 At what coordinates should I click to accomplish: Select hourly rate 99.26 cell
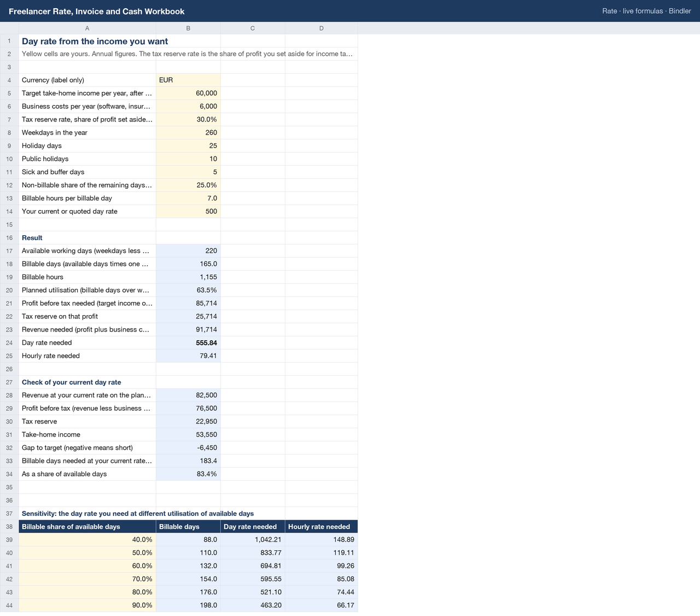[322, 566]
